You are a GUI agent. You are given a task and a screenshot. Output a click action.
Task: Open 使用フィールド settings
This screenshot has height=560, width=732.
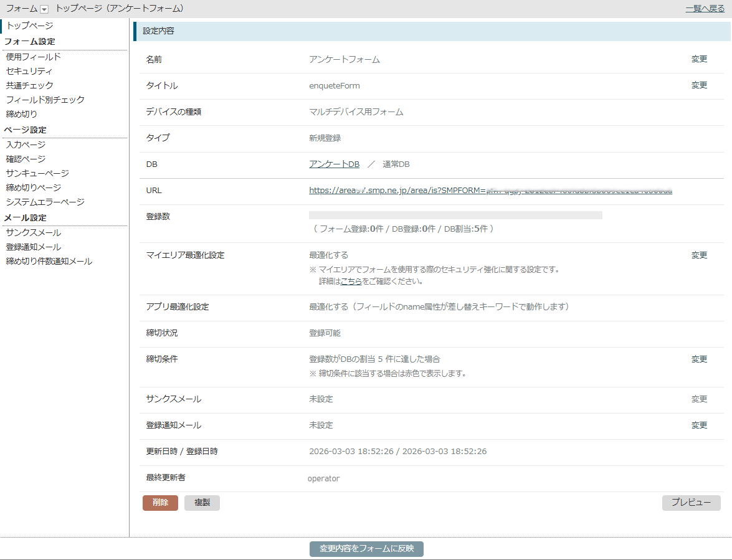tap(33, 57)
